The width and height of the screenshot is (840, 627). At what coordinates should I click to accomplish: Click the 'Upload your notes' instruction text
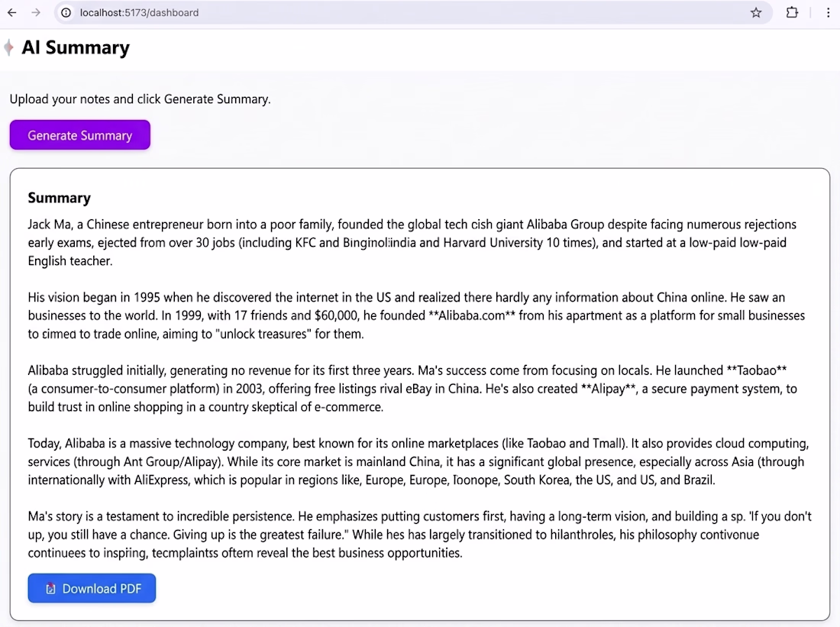point(140,99)
